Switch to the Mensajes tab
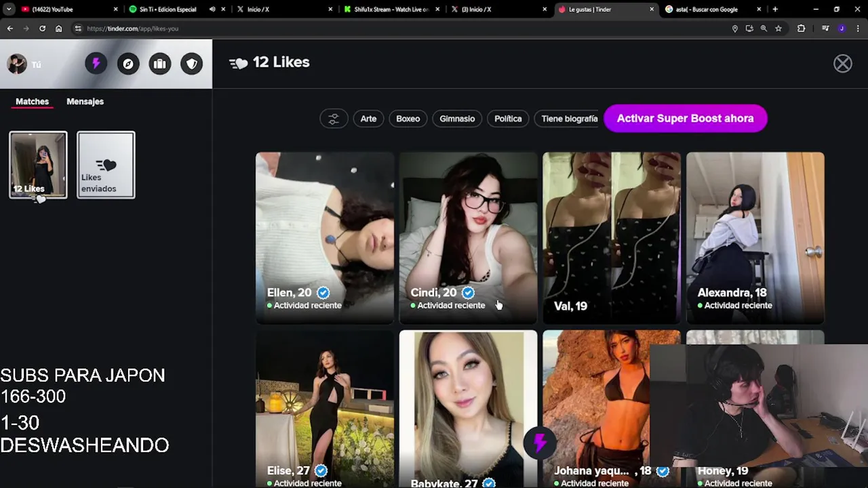The image size is (868, 488). [x=85, y=102]
